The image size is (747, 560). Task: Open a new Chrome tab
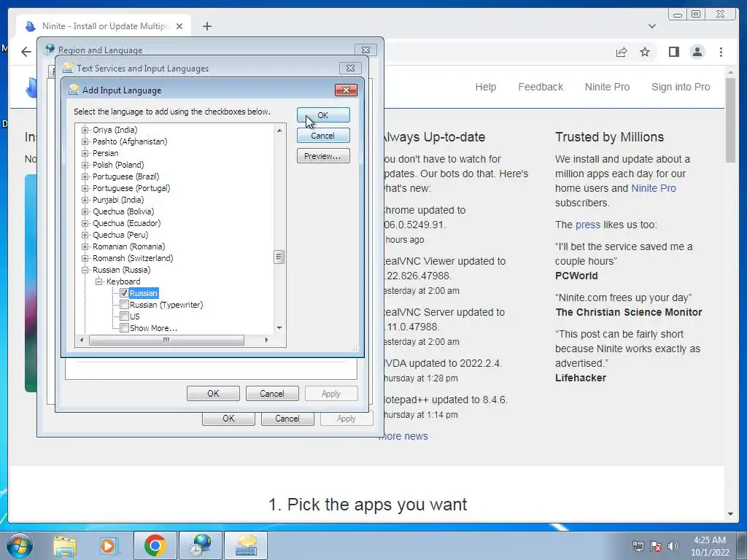tap(206, 26)
